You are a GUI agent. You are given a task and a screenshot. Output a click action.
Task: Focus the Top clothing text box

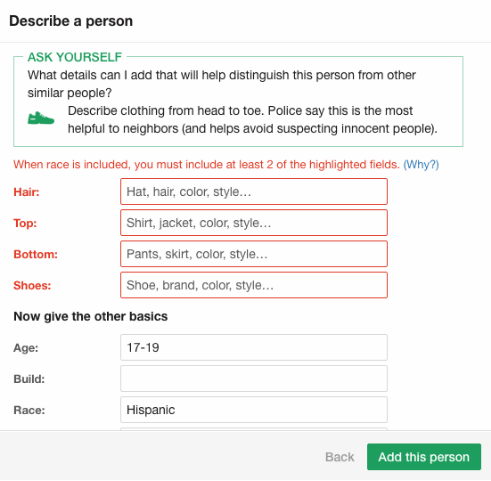pyautogui.click(x=254, y=223)
